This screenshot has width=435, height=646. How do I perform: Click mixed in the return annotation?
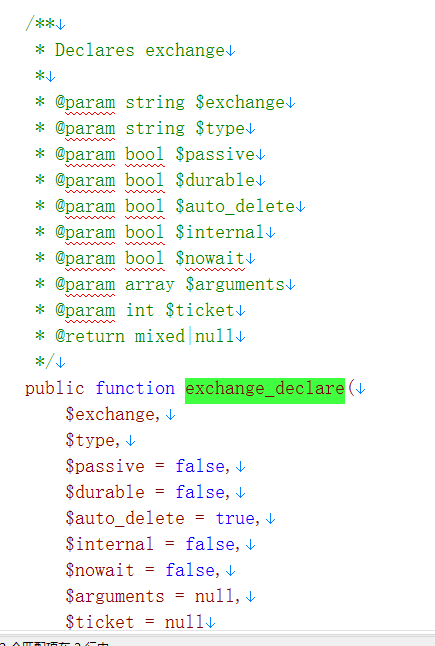click(x=160, y=337)
